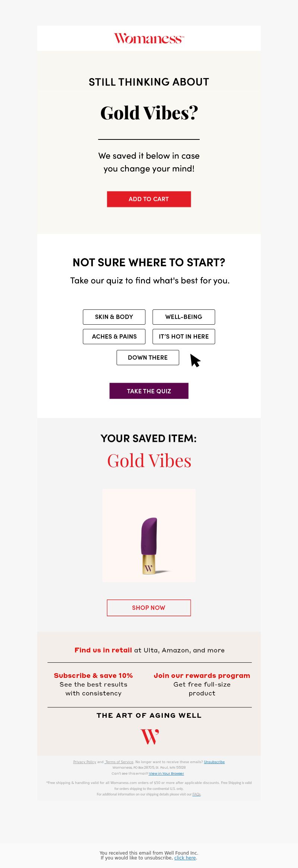Screen dimensions: 298x868
Task: Choose the IT'S HOT IN HERE option
Action: point(184,337)
